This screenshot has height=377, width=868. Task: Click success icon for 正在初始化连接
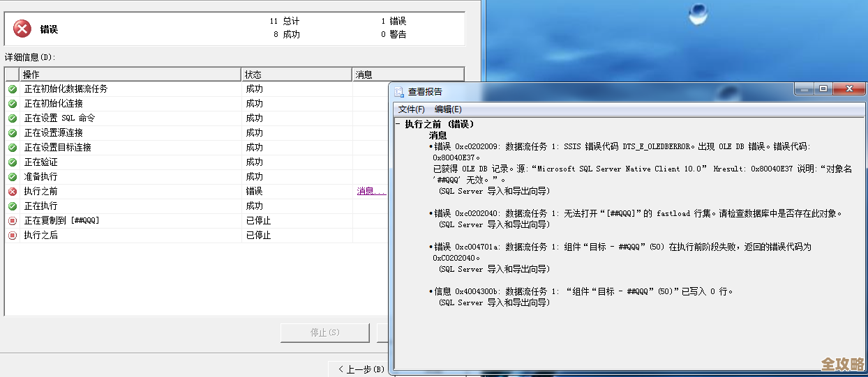point(13,104)
